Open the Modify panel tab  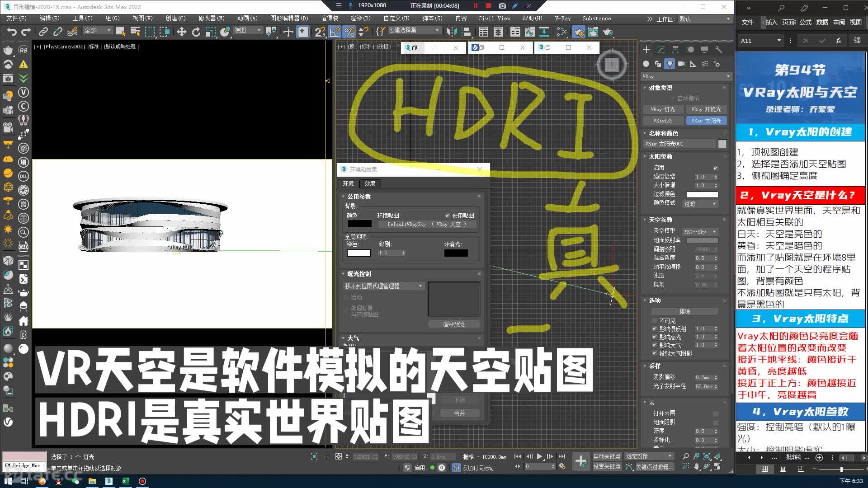click(661, 50)
